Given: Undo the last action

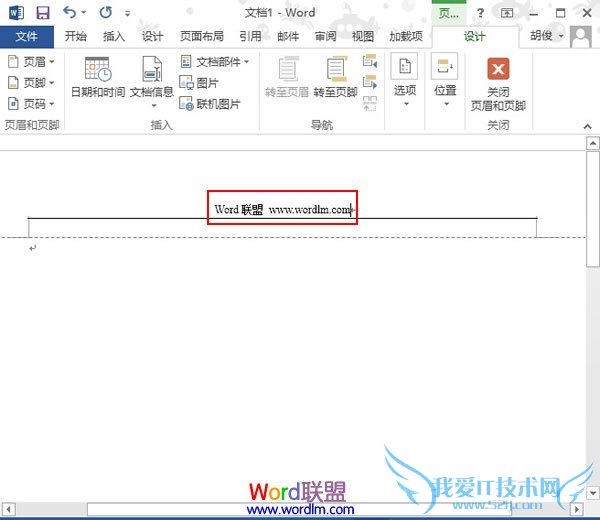Looking at the screenshot, I should (70, 13).
